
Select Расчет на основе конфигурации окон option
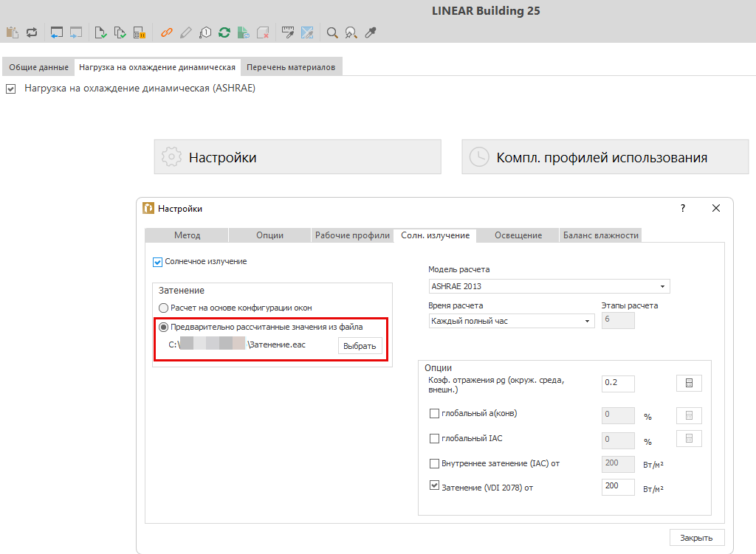coord(164,308)
